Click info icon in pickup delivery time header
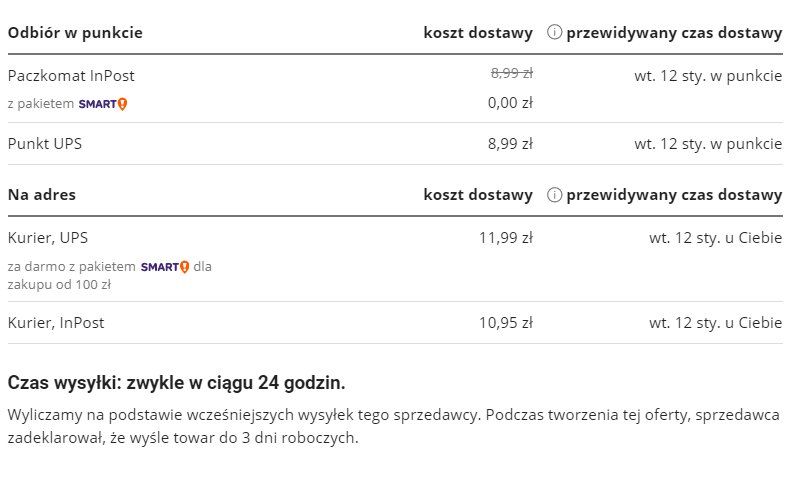 point(554,33)
